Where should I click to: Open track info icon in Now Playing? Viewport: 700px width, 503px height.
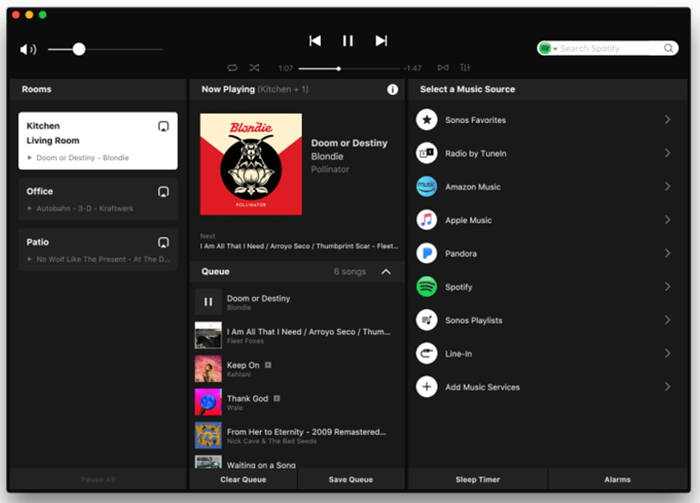pos(392,90)
